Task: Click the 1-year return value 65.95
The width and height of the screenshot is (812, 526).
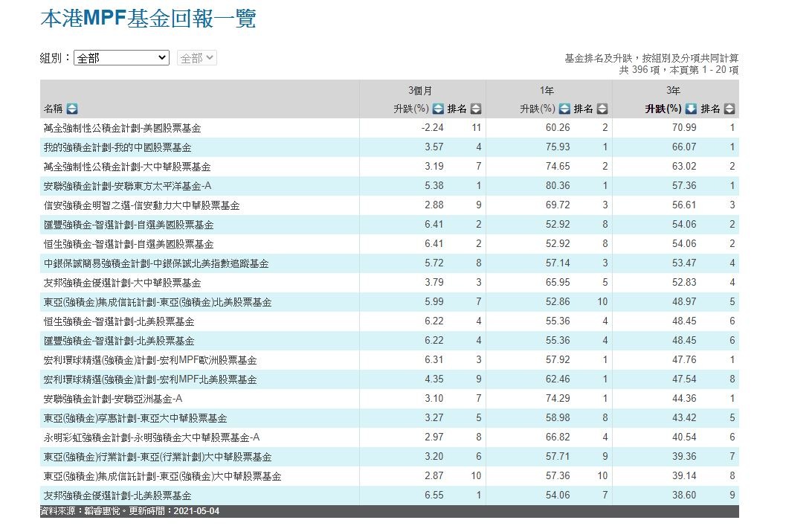Action: tap(558, 283)
